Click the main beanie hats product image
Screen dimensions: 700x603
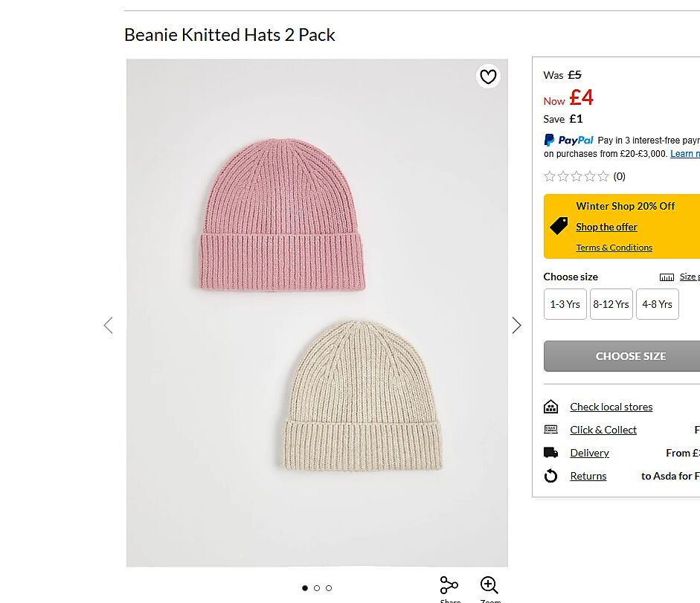coord(317,312)
